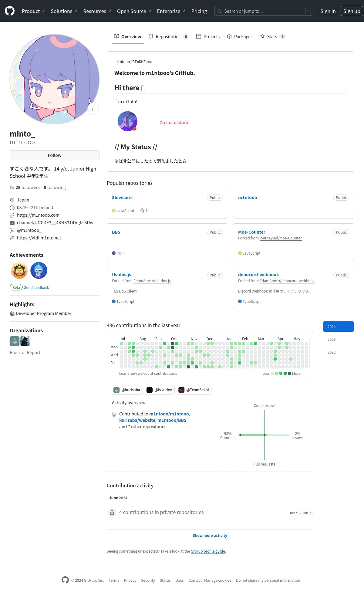
Task: Expand the Solutions menu
Action: [x=64, y=11]
